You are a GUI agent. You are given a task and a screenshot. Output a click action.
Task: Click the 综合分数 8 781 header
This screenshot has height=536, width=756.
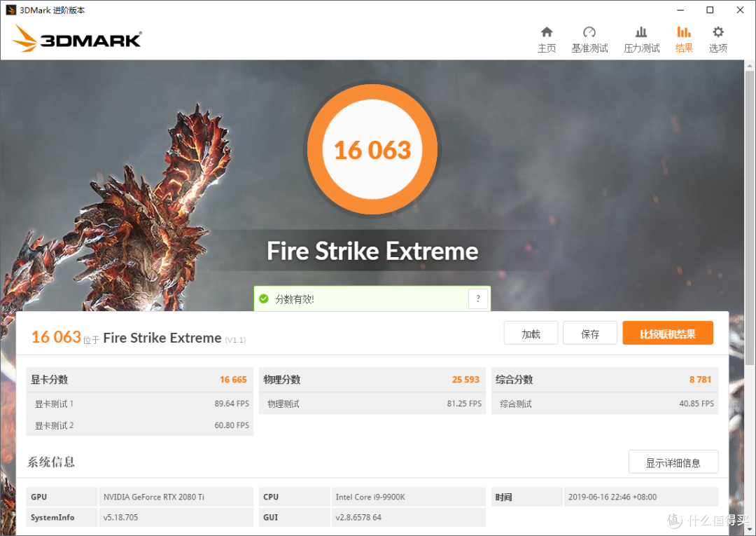[605, 380]
